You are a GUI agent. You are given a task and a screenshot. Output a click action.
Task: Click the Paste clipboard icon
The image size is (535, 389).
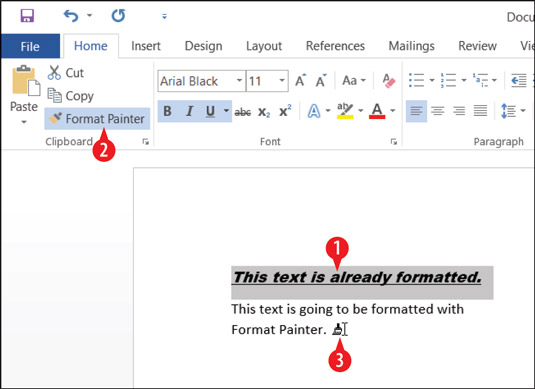26,81
